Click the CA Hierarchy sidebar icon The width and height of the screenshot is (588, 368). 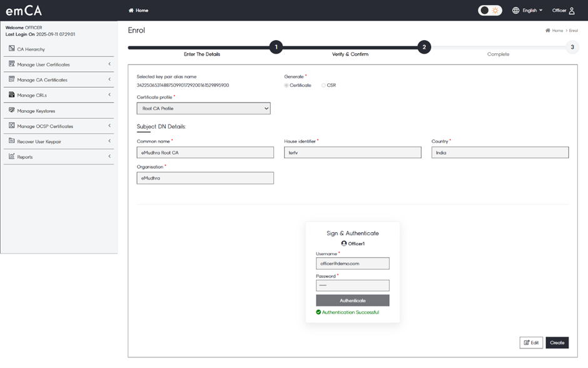coord(11,49)
